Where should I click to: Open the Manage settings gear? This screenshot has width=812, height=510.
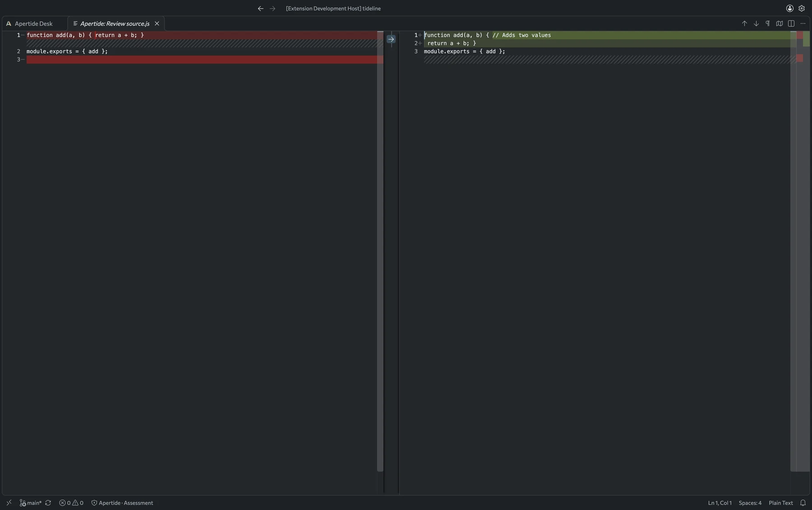(802, 9)
